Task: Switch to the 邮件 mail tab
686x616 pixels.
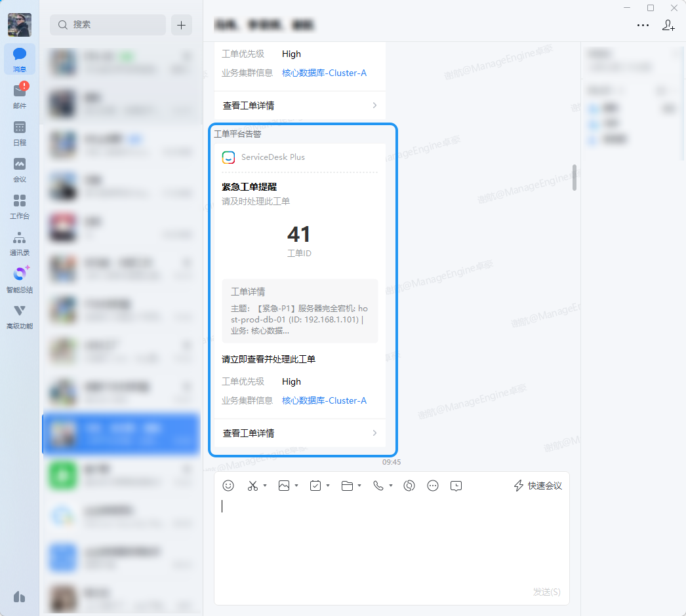Action: (x=20, y=95)
